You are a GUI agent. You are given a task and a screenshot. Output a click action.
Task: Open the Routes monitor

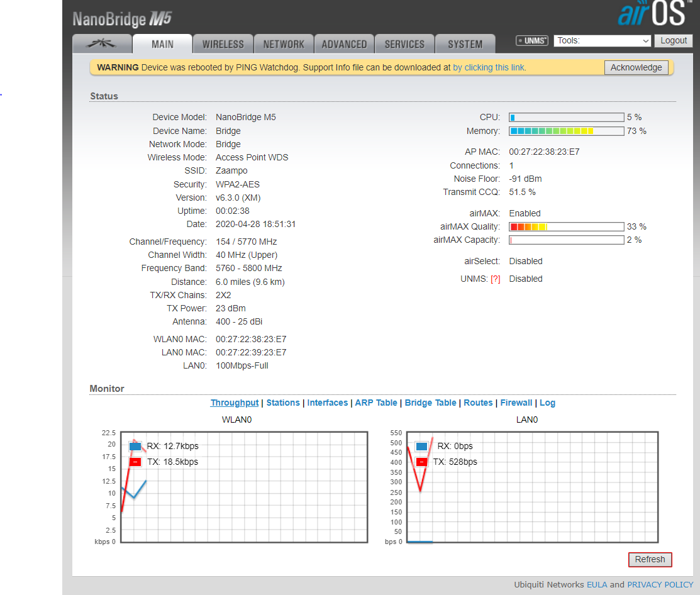(478, 403)
